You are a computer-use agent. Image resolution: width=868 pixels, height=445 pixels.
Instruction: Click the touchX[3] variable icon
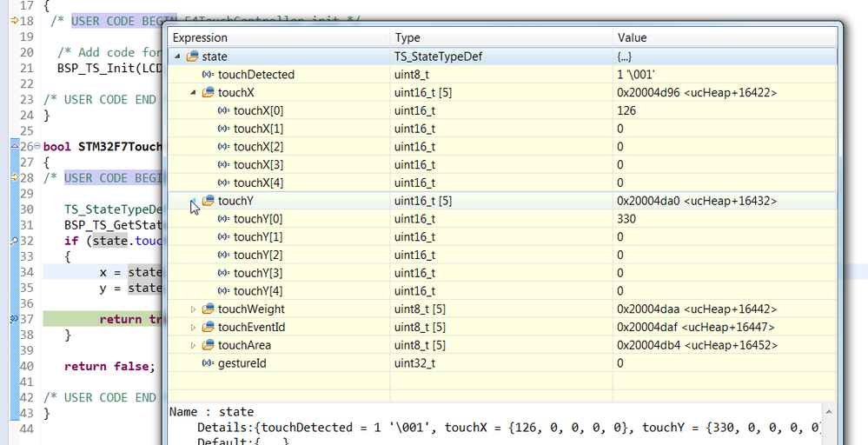[x=223, y=164]
